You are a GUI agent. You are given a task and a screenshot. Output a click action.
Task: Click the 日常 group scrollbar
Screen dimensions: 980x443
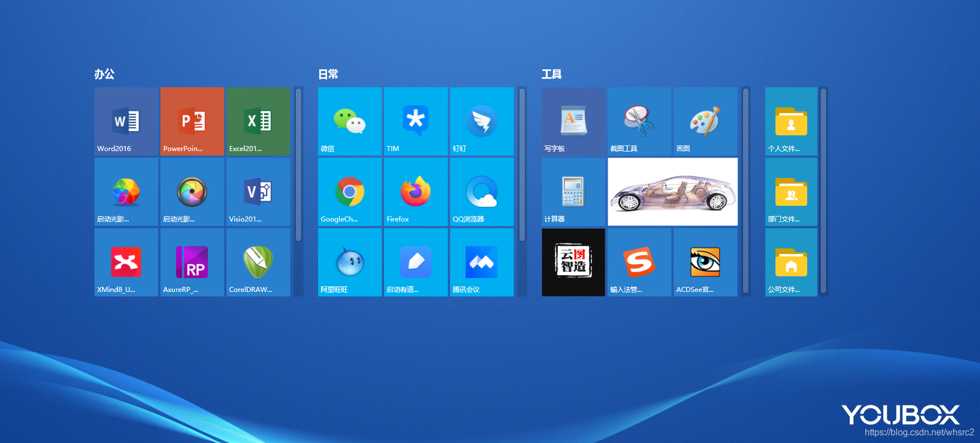522,165
